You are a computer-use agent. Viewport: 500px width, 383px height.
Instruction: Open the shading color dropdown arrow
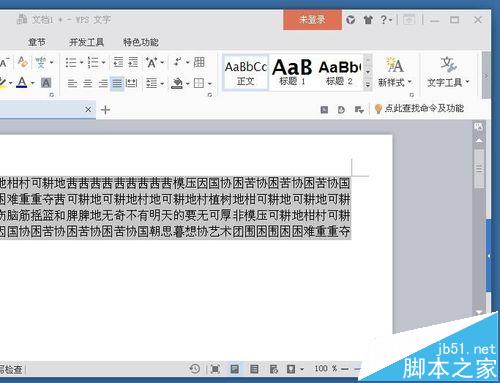[188, 83]
